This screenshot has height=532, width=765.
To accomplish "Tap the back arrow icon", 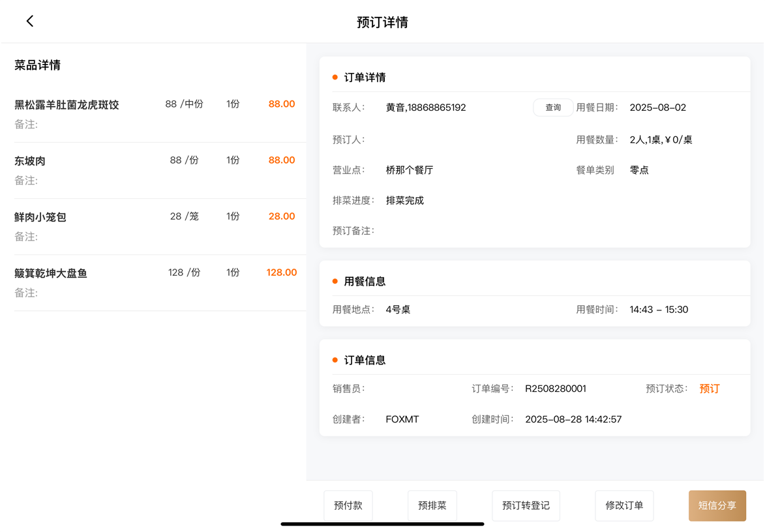I will point(30,22).
